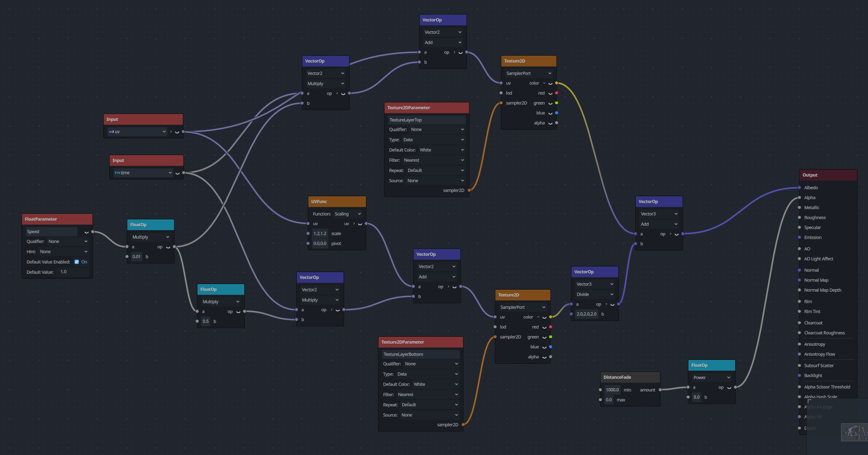Click the Albedo input port on Output

(x=800, y=188)
